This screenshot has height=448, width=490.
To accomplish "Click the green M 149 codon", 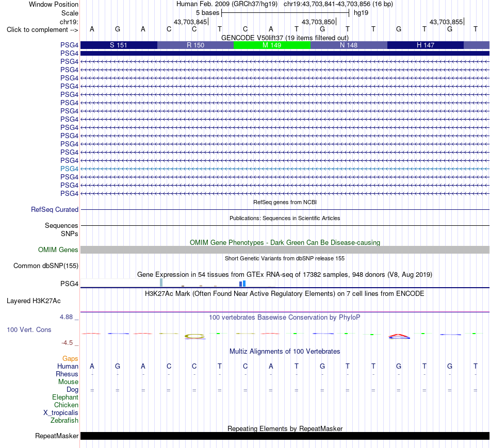I will click(x=272, y=45).
